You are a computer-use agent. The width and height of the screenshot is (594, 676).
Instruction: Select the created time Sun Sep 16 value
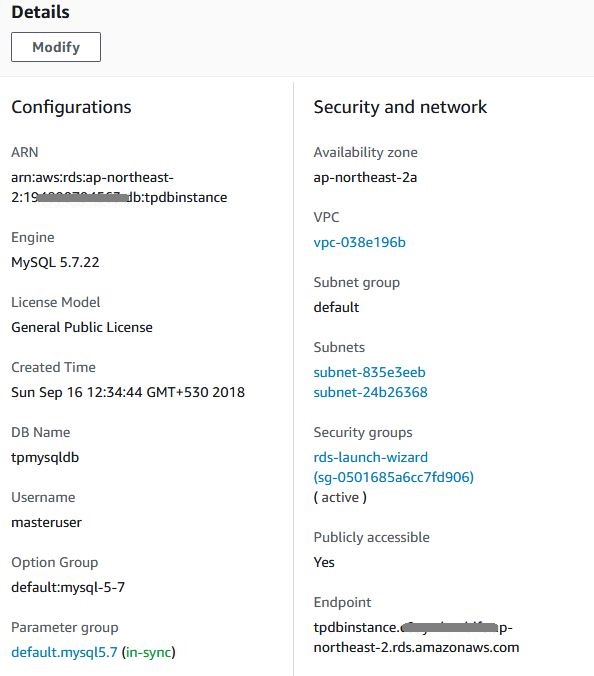coord(128,392)
